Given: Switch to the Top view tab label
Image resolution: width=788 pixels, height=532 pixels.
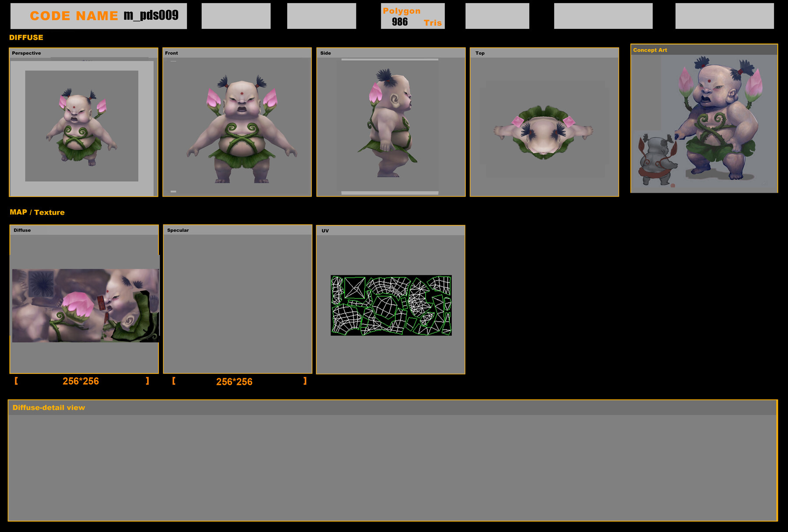Looking at the screenshot, I should point(479,53).
